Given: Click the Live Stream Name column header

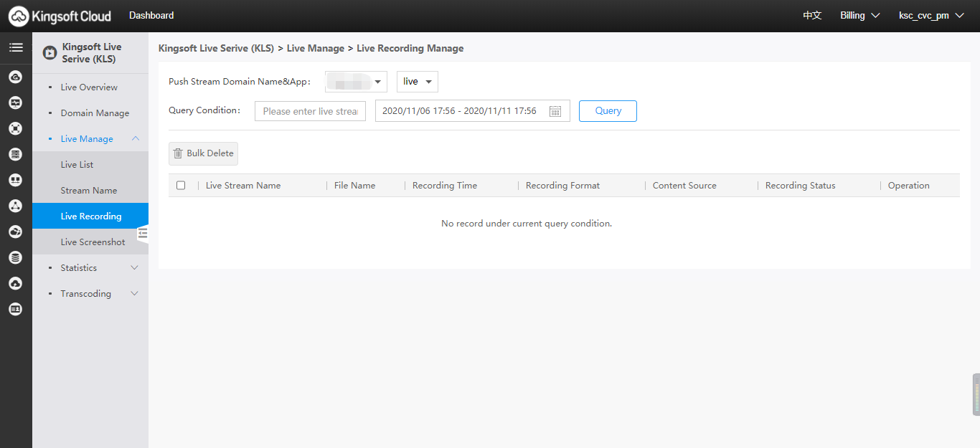Looking at the screenshot, I should 243,186.
